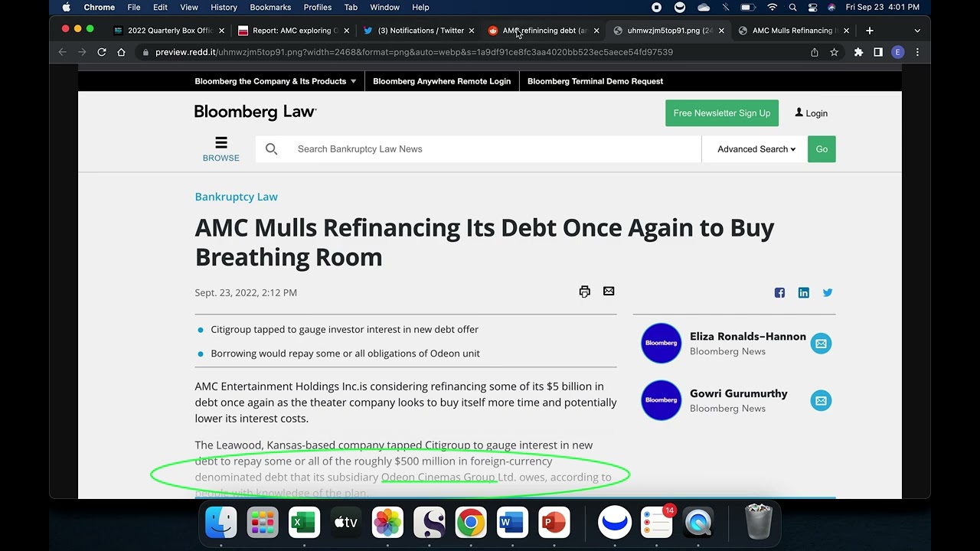Launch PowerPoint from the Dock
Screen dimensions: 980x551
point(554,523)
